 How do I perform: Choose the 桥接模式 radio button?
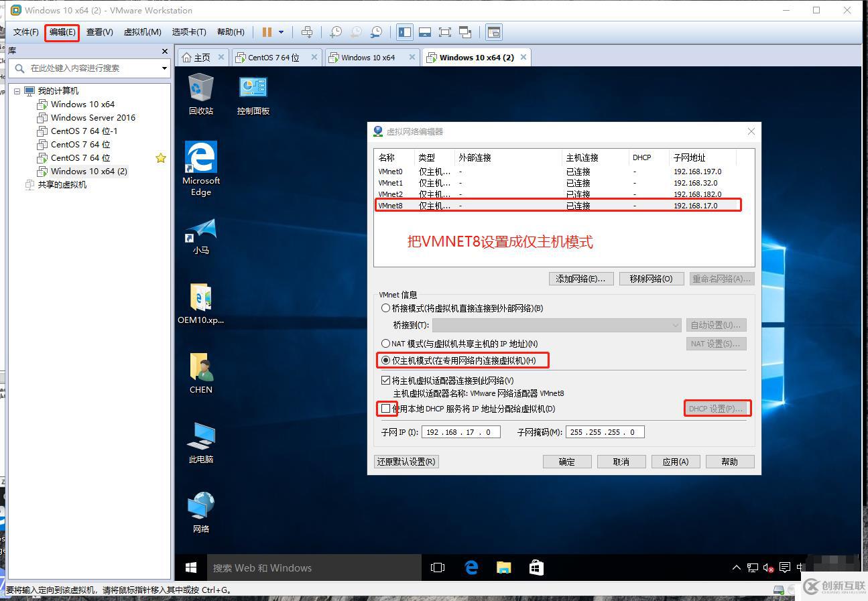coord(385,308)
